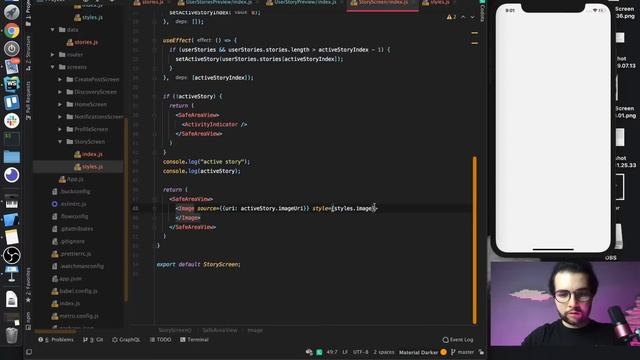
Task: Open Slack from the dock
Action: (x=11, y=120)
